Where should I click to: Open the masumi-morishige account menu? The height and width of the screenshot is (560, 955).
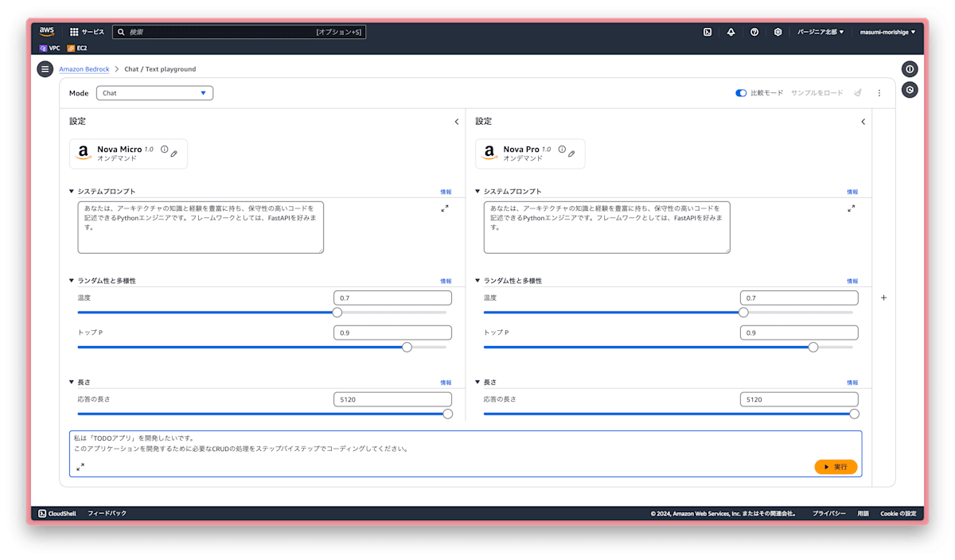click(887, 32)
